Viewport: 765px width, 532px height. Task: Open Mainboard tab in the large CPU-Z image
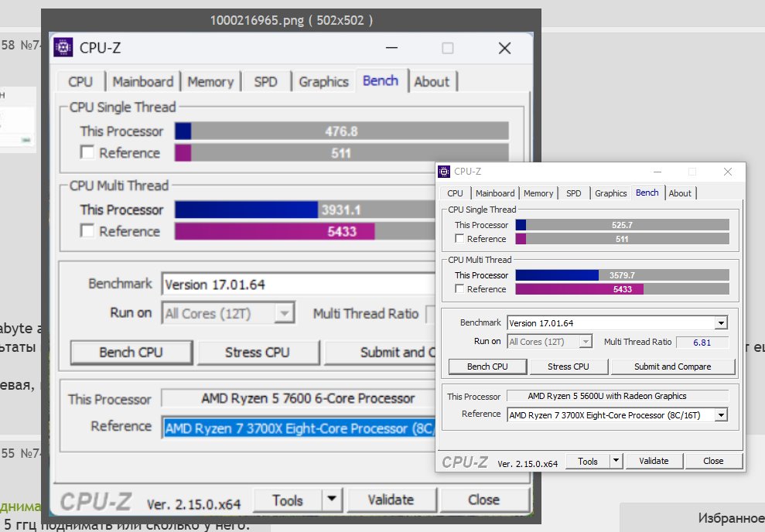tap(143, 81)
